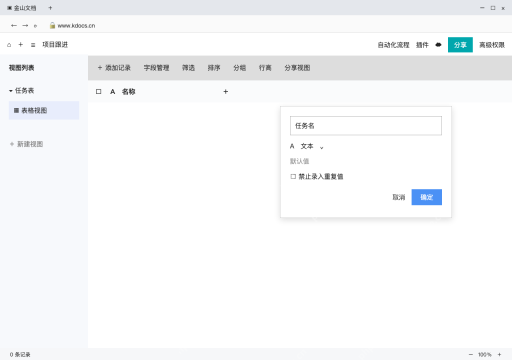Tick the select-all checkbox in header

(98, 91)
